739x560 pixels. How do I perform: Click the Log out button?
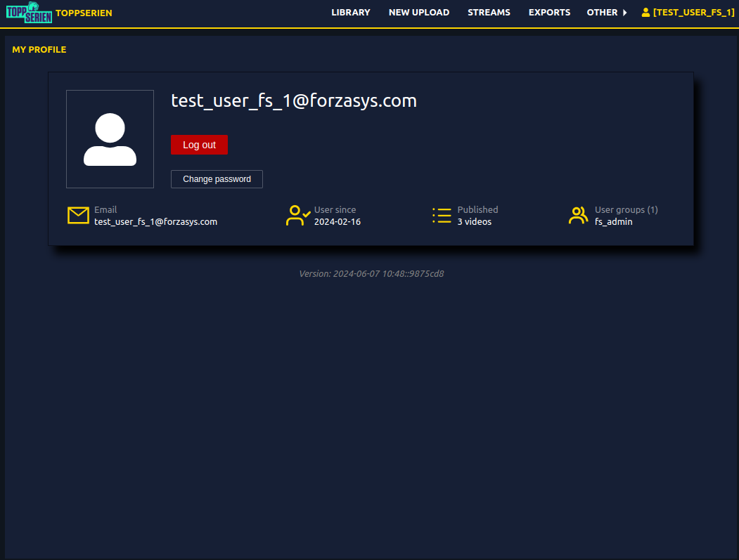[x=199, y=145]
